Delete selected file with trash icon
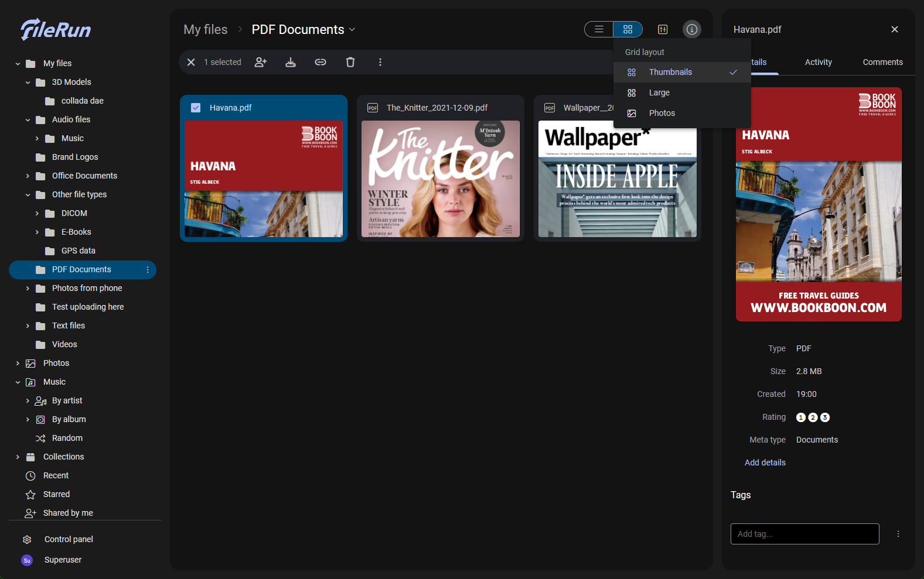924x579 pixels. coord(350,62)
